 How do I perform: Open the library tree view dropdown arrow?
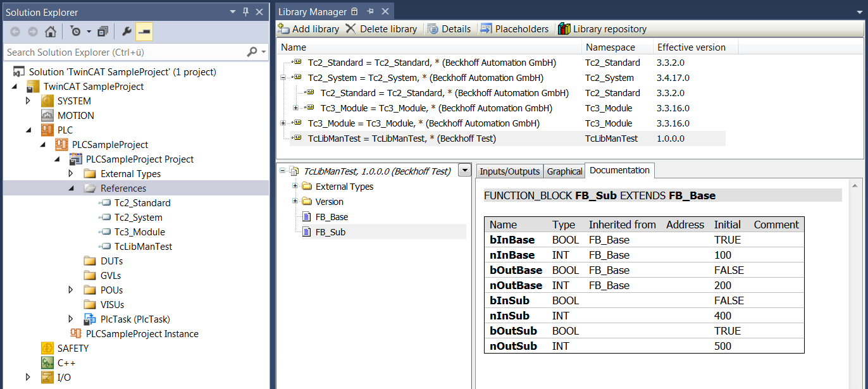pos(465,170)
